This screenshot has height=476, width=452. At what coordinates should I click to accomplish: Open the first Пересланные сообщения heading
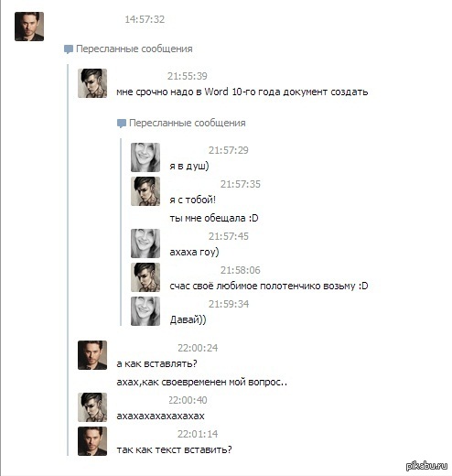135,49
